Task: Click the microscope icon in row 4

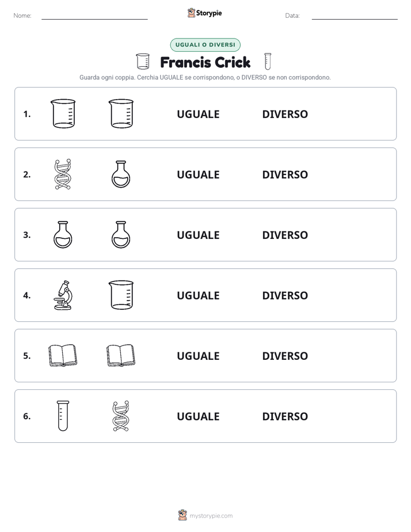Action: [x=63, y=295]
